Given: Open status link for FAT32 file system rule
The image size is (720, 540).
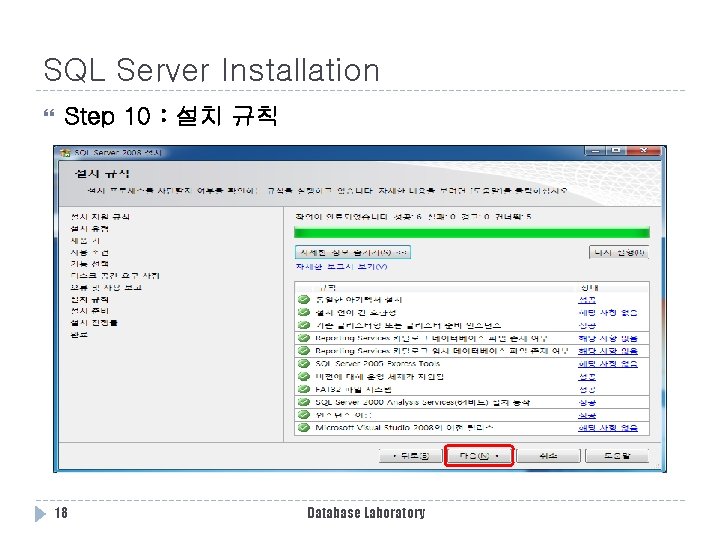Looking at the screenshot, I should point(587,389).
